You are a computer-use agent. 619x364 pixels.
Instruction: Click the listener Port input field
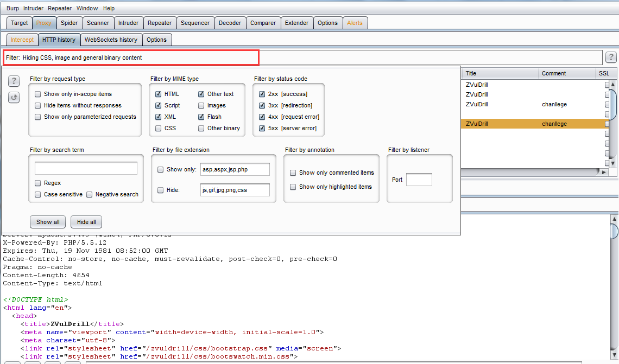tap(419, 180)
